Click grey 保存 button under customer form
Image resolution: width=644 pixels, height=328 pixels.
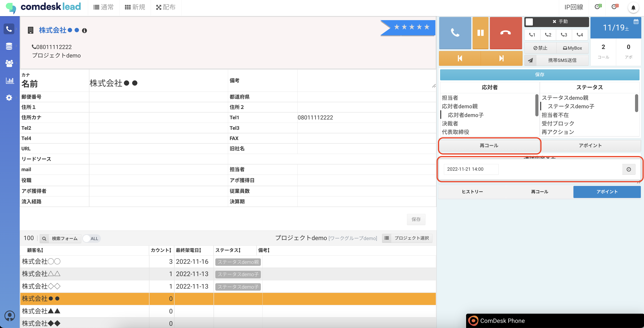pos(416,219)
